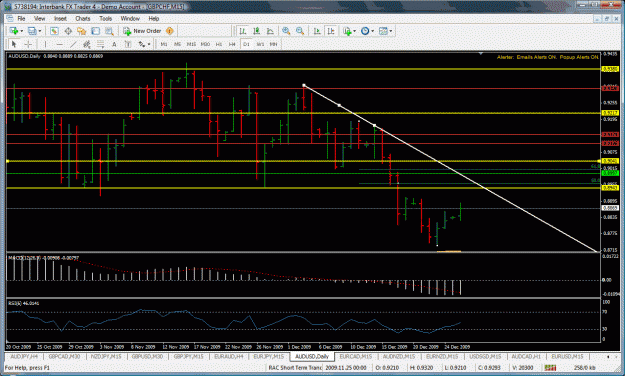Select the Cursor arrow tool
625x376 pixels.
pos(14,44)
